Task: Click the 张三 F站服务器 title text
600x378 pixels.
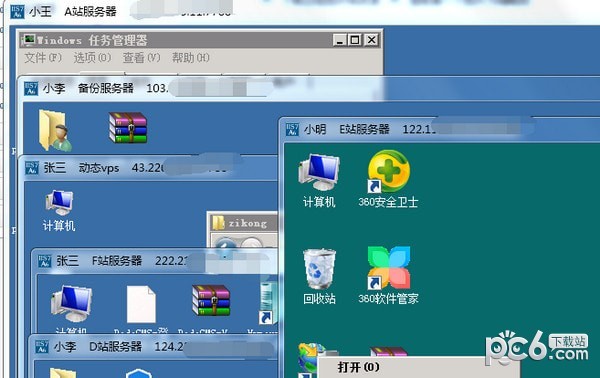Action: 99,261
